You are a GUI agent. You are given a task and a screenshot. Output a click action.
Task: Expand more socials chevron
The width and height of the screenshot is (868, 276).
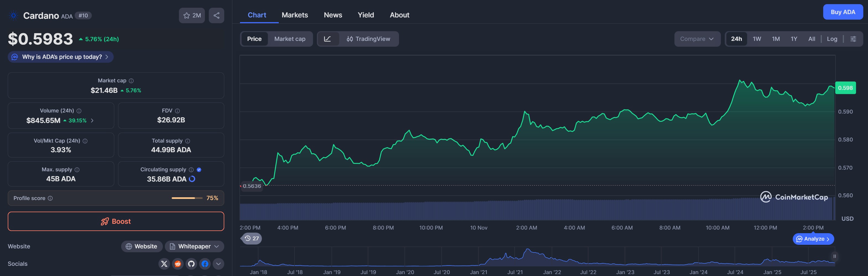click(x=218, y=264)
